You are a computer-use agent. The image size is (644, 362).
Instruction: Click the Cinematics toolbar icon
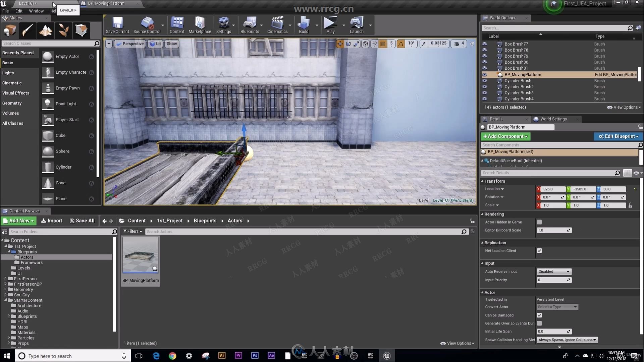point(277,24)
